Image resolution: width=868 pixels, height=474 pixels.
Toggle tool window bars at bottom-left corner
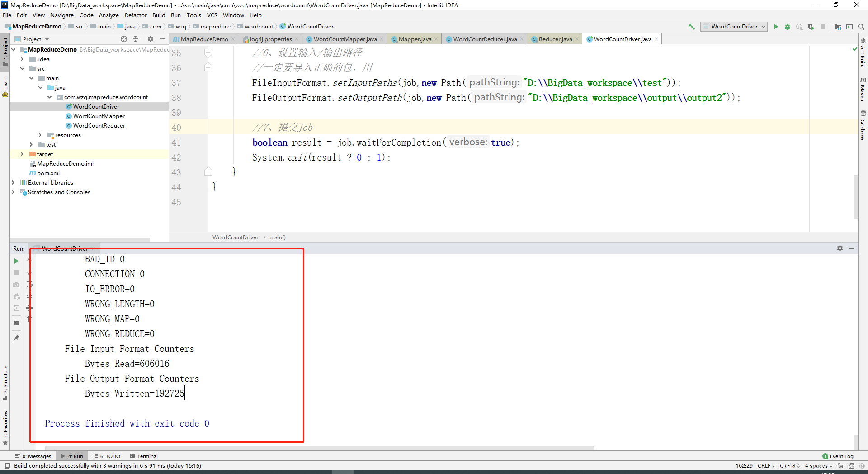[x=7, y=466]
